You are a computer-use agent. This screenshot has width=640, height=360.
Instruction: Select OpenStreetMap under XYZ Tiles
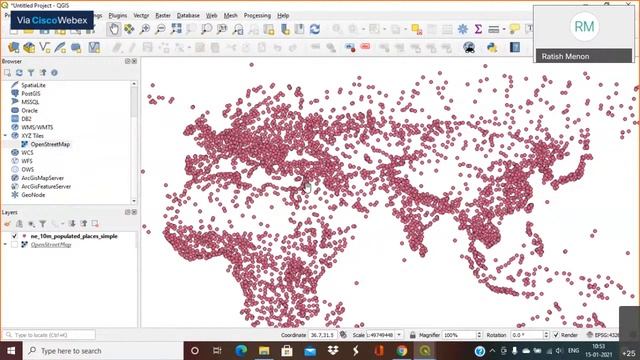50,144
